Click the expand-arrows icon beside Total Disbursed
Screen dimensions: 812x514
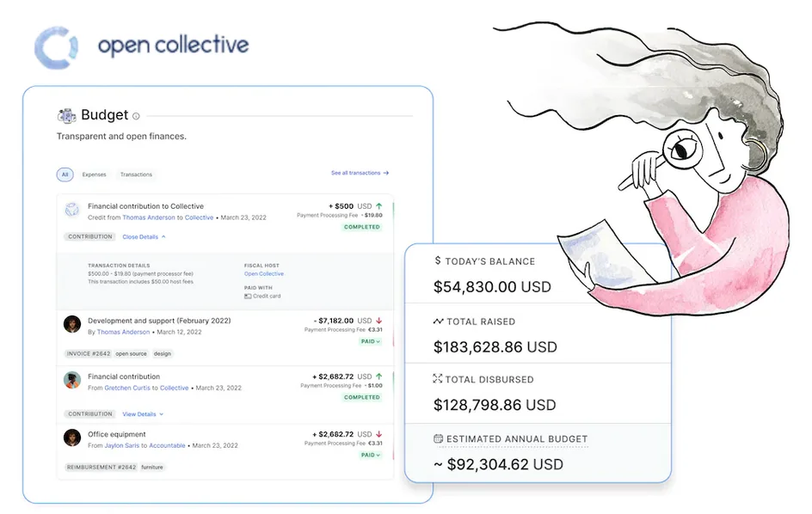(438, 379)
